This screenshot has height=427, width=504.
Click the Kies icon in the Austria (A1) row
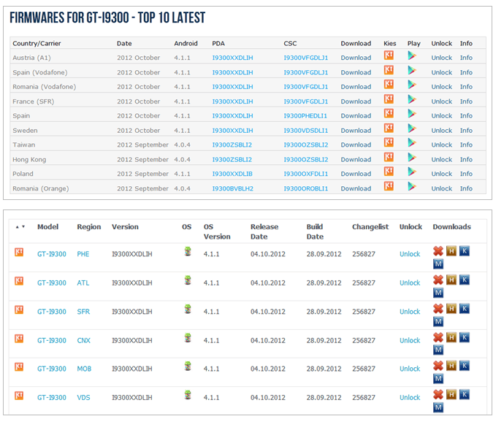[389, 55]
